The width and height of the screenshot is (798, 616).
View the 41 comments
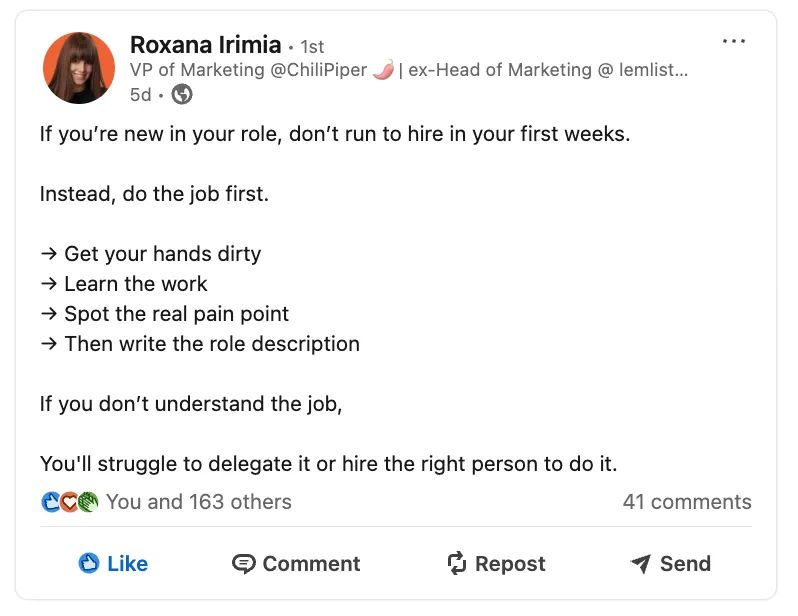686,502
